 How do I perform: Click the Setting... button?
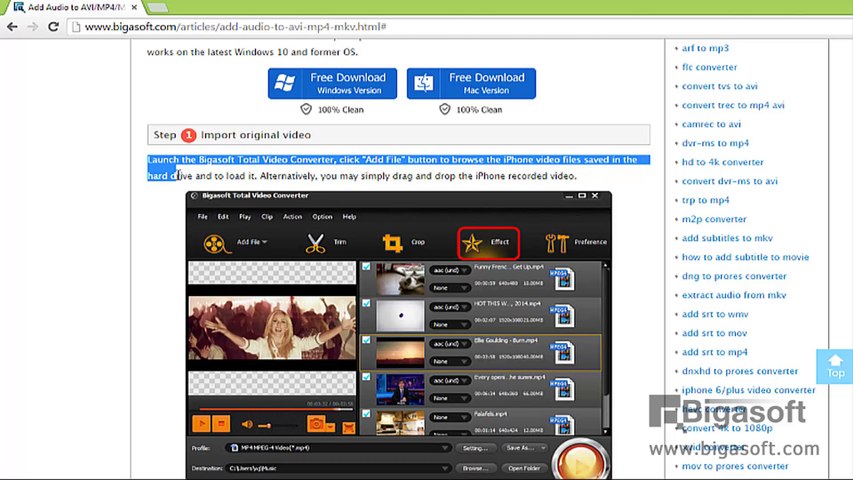coord(475,448)
